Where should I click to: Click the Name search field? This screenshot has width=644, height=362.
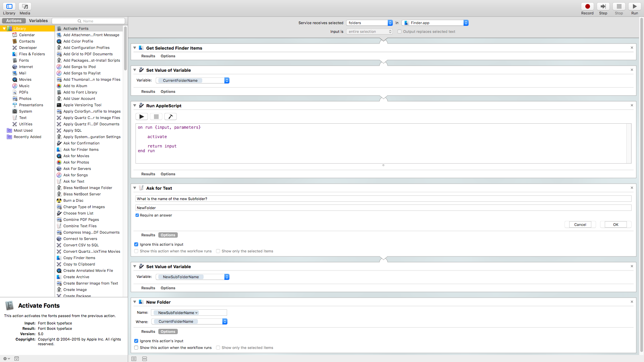(89, 21)
